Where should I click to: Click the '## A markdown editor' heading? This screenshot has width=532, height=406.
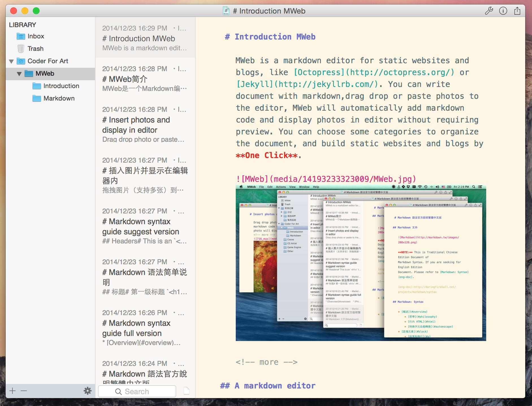pyautogui.click(x=268, y=386)
